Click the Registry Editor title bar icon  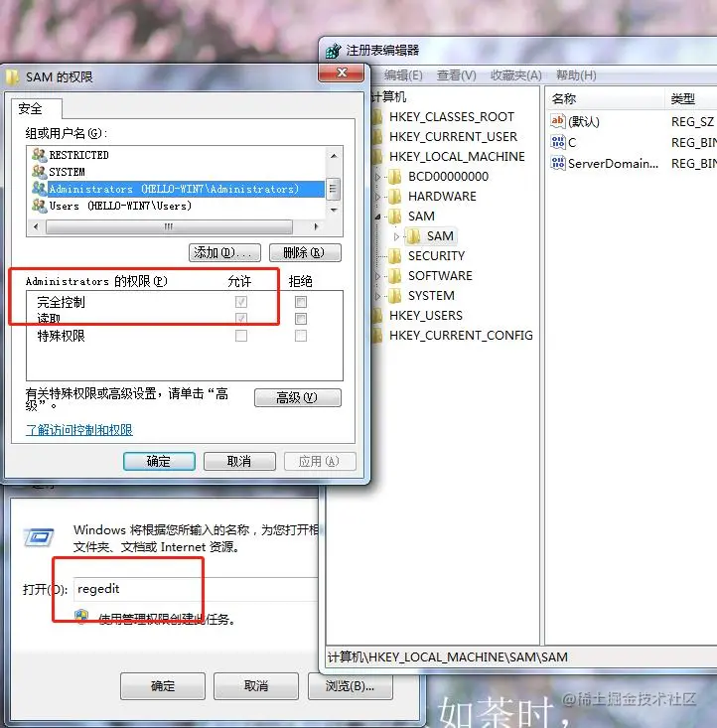click(333, 50)
